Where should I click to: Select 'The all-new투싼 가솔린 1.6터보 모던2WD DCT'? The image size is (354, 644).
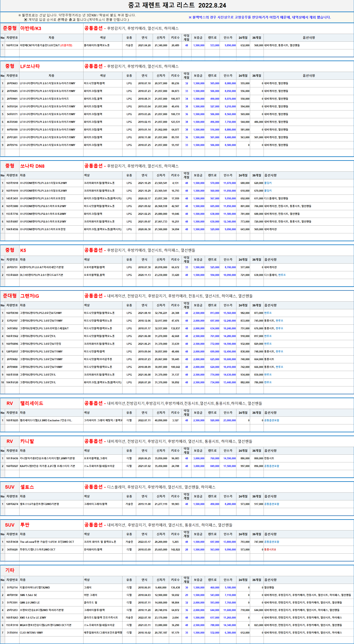(x=47, y=542)
